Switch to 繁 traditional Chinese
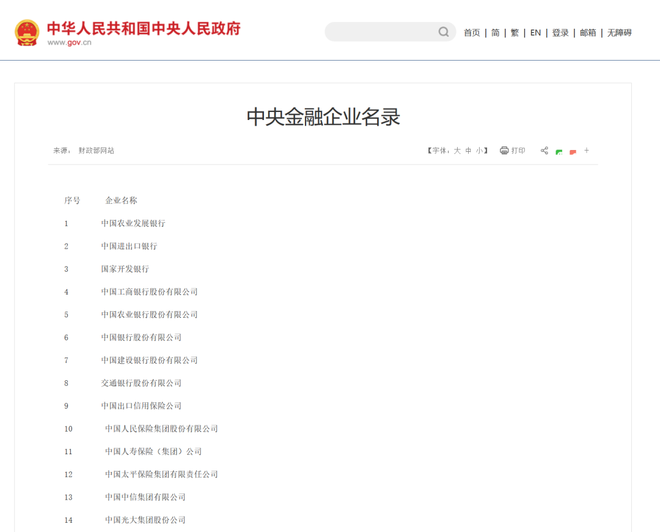The image size is (660, 532). pyautogui.click(x=515, y=33)
